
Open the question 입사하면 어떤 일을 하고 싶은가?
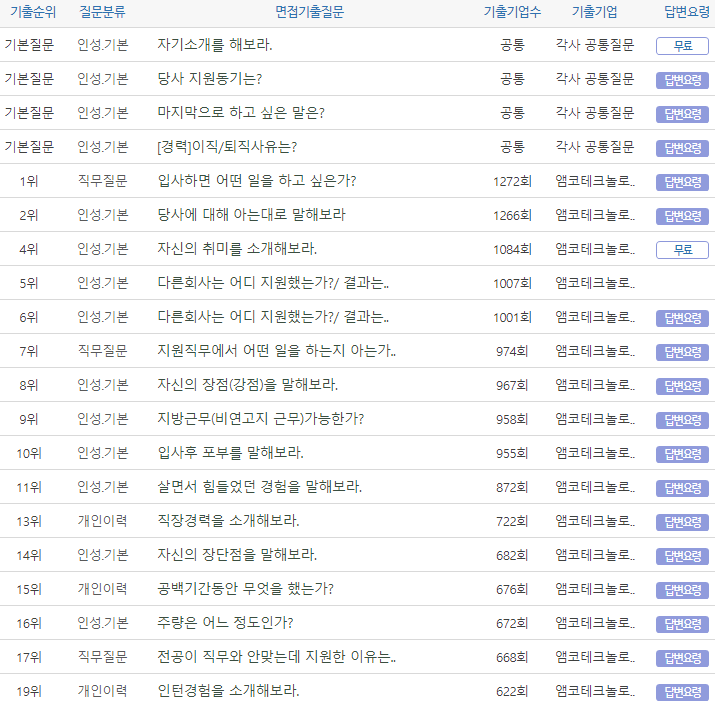[x=257, y=181]
